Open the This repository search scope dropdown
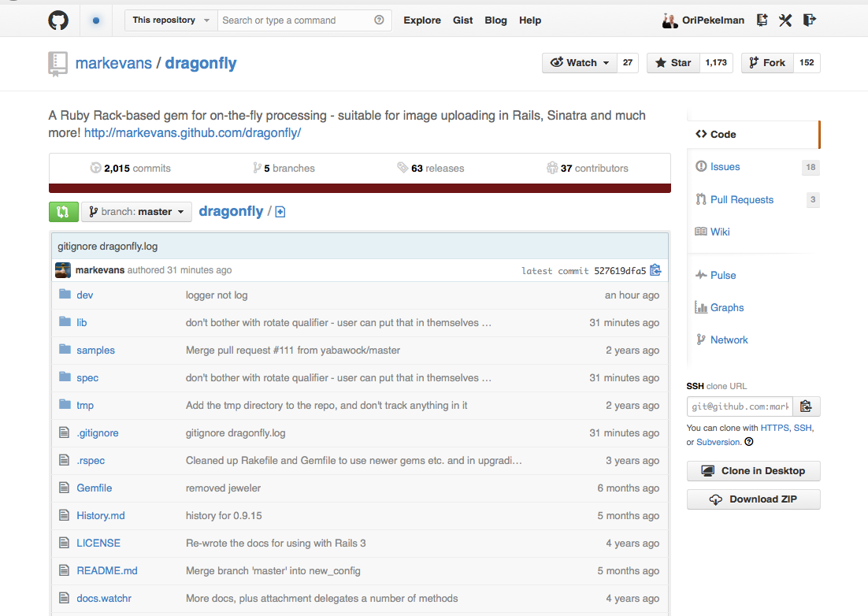 (x=171, y=20)
